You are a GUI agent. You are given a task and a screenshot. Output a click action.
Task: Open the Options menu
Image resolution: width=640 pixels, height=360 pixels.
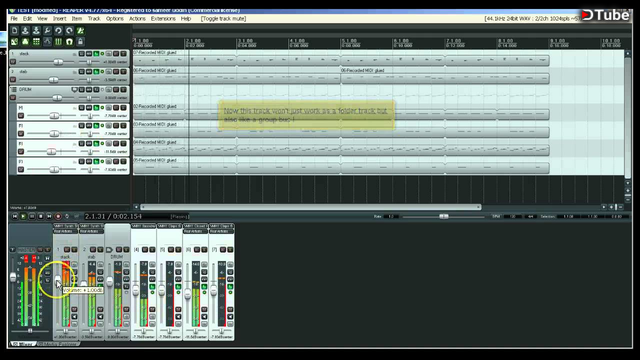coord(115,19)
